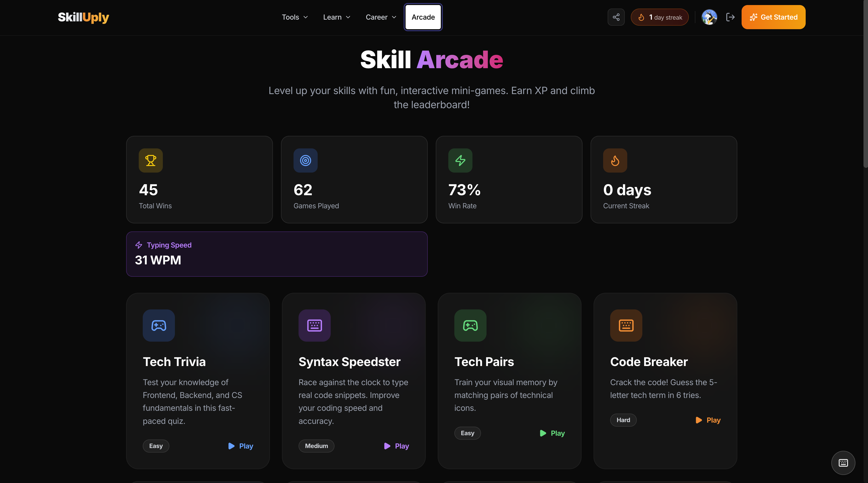Click the share icon in header

coord(616,17)
